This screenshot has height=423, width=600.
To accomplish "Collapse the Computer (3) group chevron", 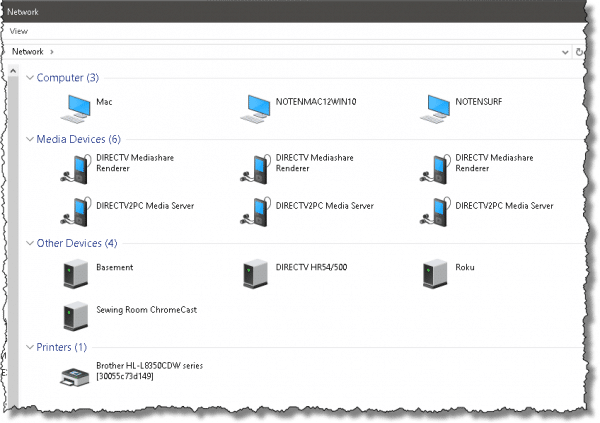I will [30, 77].
